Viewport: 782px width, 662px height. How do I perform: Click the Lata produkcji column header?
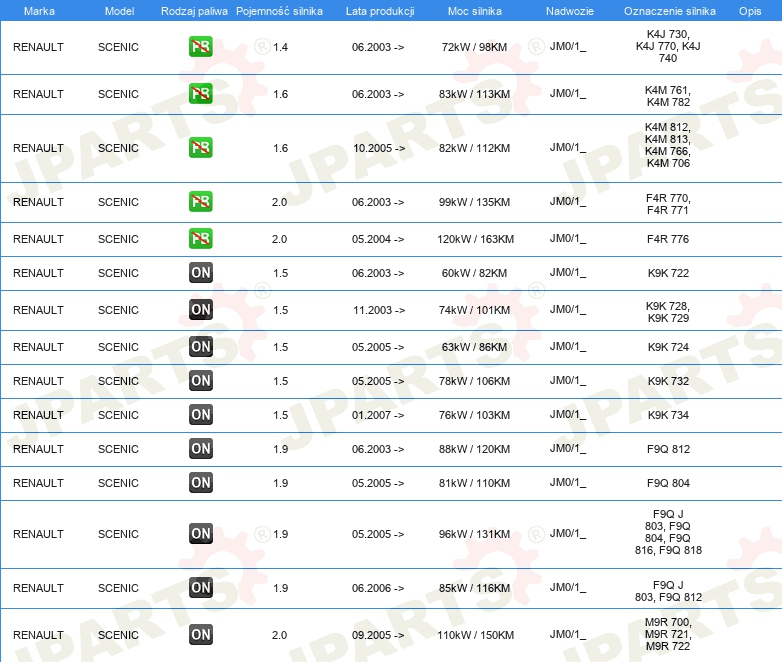(x=380, y=11)
